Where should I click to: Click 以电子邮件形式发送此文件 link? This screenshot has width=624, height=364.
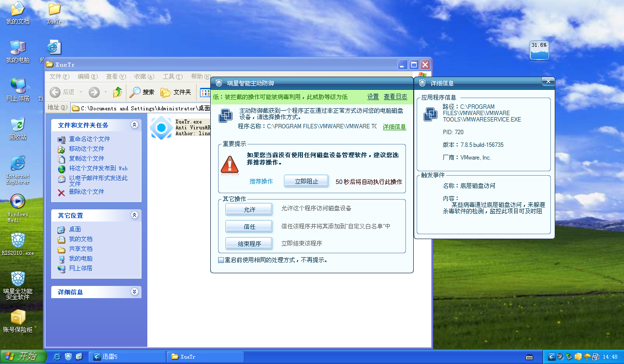(x=98, y=181)
